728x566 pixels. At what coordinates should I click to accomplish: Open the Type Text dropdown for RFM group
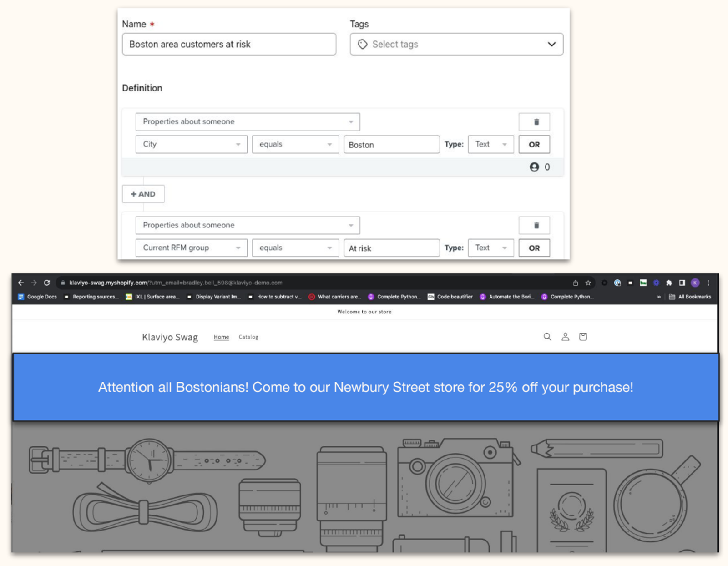pyautogui.click(x=491, y=248)
